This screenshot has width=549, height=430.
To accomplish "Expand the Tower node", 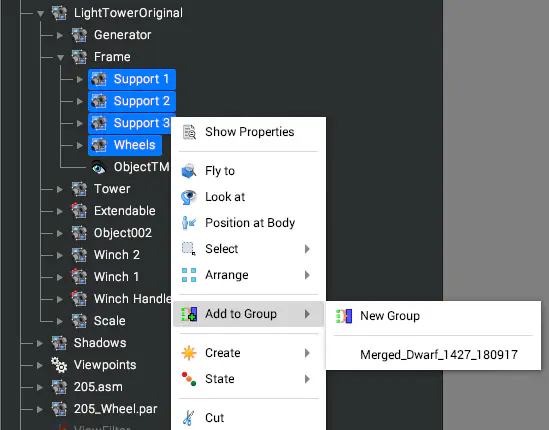I will click(x=60, y=189).
